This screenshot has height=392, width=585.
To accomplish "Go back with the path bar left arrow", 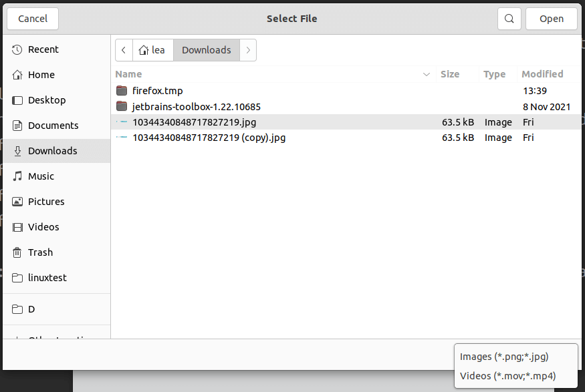I will 124,50.
